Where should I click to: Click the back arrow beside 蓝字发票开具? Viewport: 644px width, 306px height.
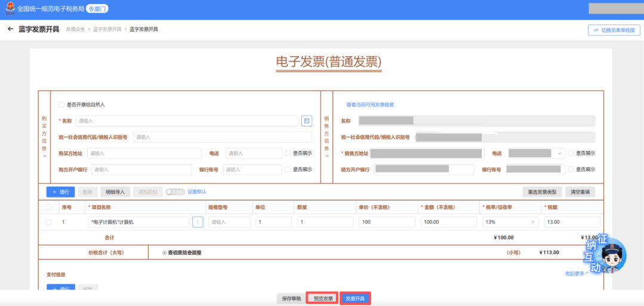pyautogui.click(x=10, y=29)
